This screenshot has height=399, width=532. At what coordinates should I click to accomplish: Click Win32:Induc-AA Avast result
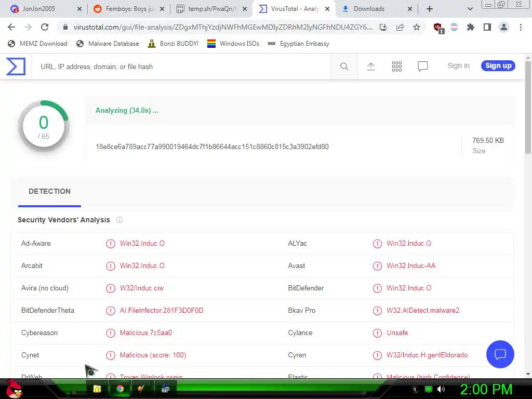[411, 266]
